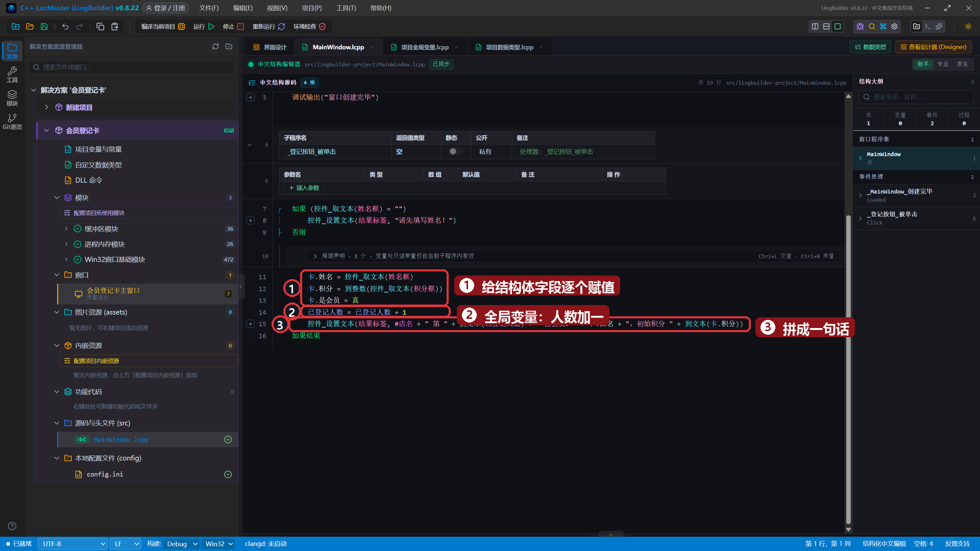The width and height of the screenshot is (980, 551).
Task: Switch to the 项目全局变量.lcpp tab
Action: [424, 47]
